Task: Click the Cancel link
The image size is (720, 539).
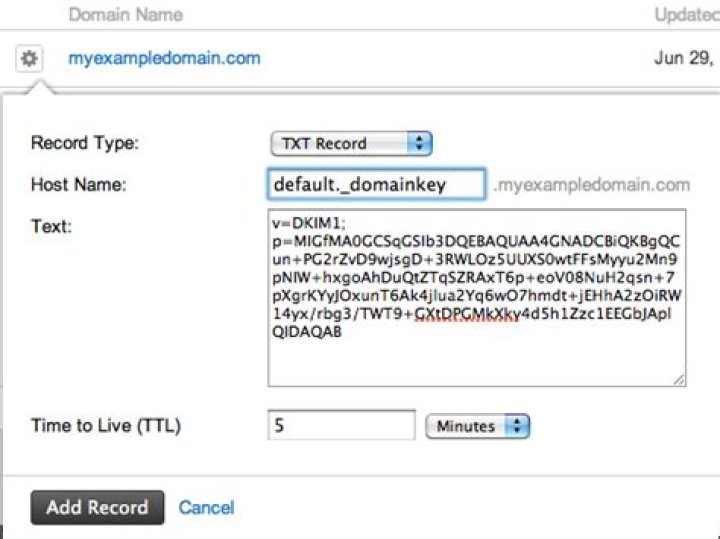Action: [206, 507]
